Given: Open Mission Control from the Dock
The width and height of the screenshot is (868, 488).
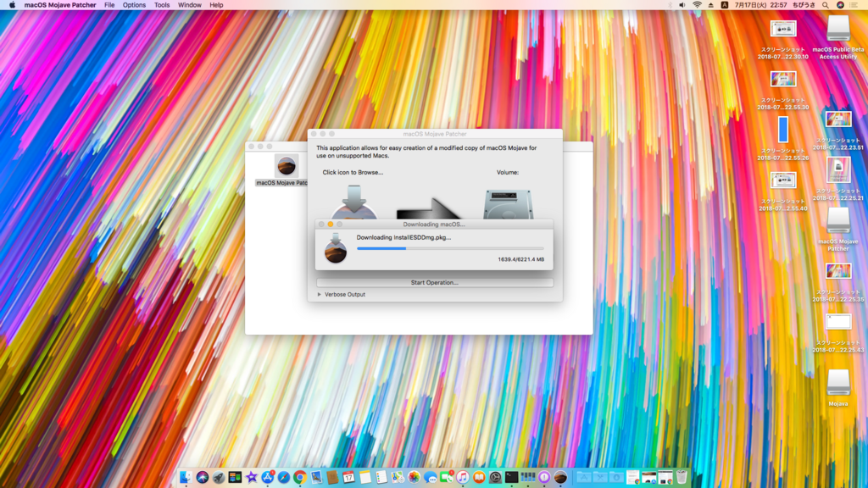Looking at the screenshot, I should (x=235, y=477).
